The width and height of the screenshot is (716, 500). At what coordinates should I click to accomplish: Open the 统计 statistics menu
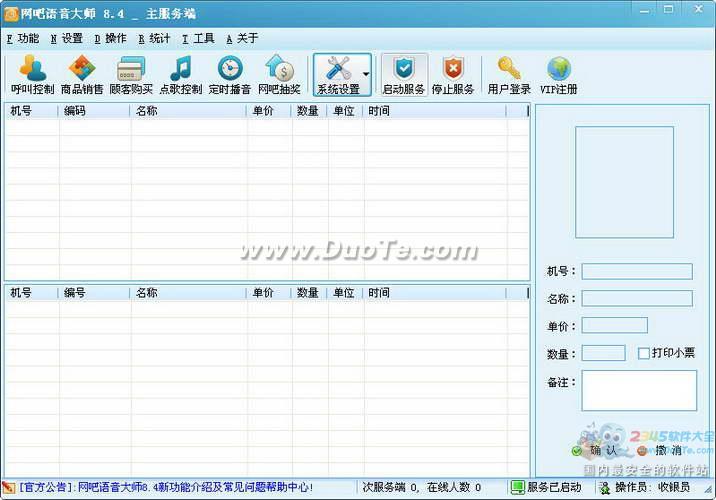155,39
